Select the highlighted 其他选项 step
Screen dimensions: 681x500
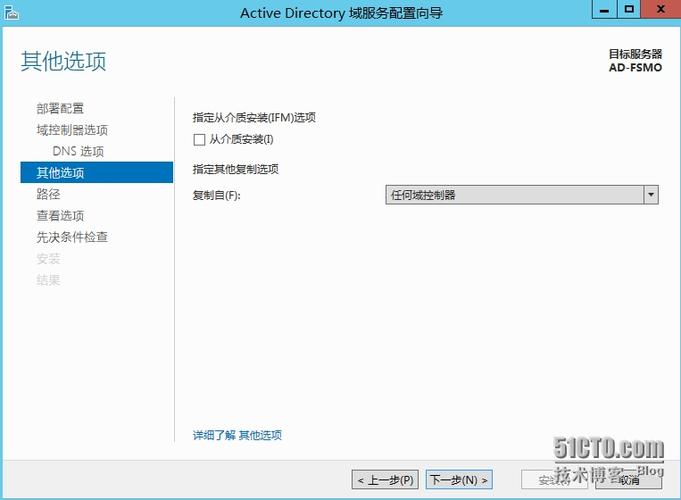tap(96, 172)
